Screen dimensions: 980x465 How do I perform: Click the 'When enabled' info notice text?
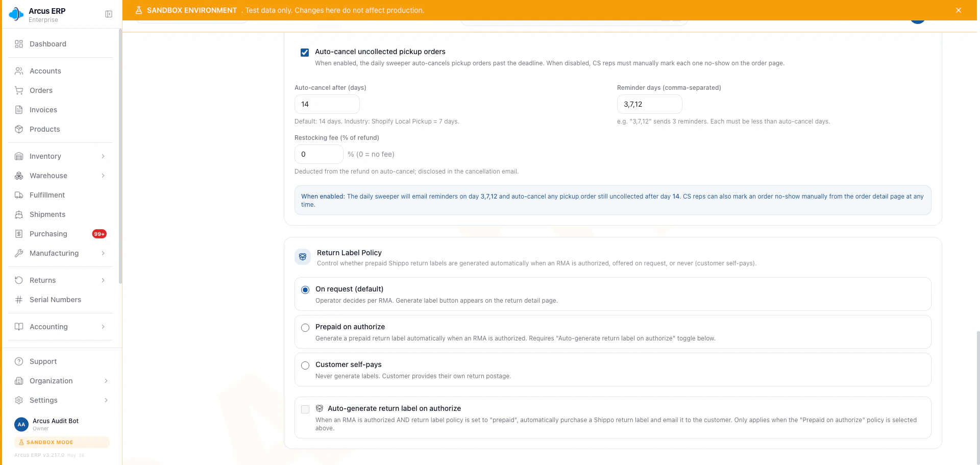pos(612,200)
